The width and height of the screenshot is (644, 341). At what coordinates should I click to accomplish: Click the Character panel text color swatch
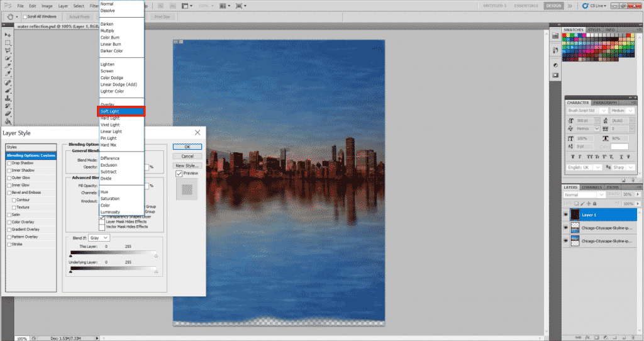pyautogui.click(x=619, y=147)
